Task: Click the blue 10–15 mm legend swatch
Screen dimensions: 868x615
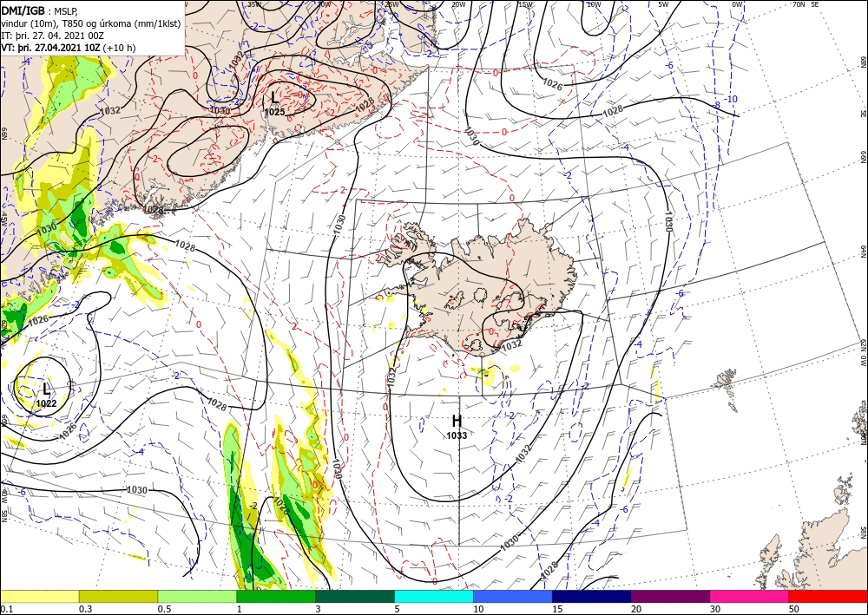Action: click(513, 596)
